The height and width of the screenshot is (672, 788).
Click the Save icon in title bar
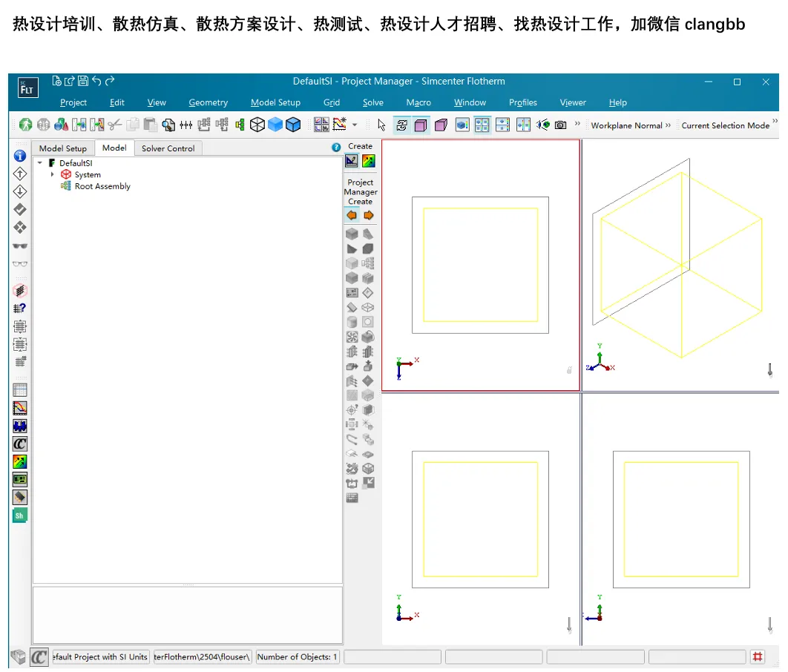coord(83,81)
